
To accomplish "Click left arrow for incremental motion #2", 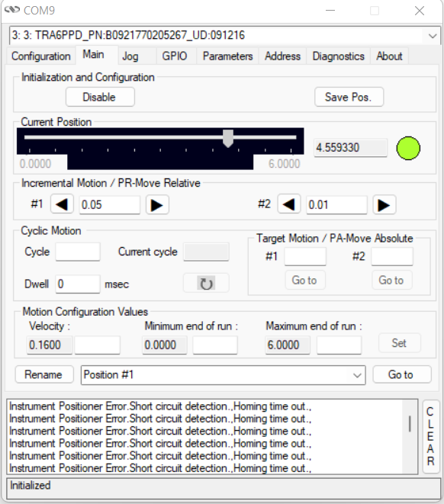I will [x=289, y=204].
